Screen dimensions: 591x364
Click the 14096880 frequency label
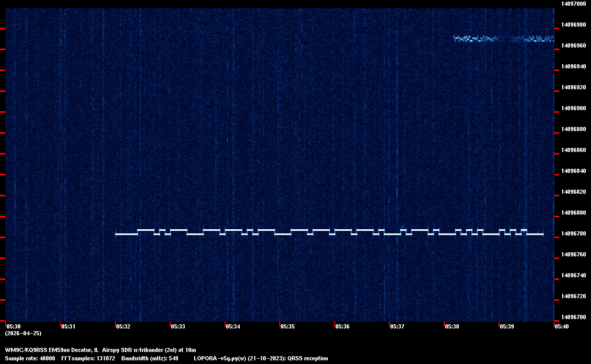tap(573, 129)
